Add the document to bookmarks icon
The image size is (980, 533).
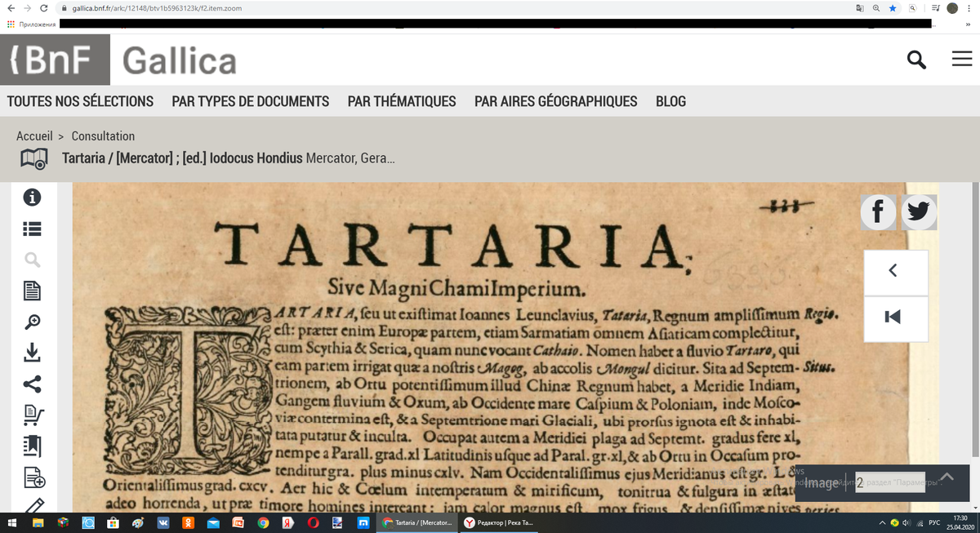(32, 446)
